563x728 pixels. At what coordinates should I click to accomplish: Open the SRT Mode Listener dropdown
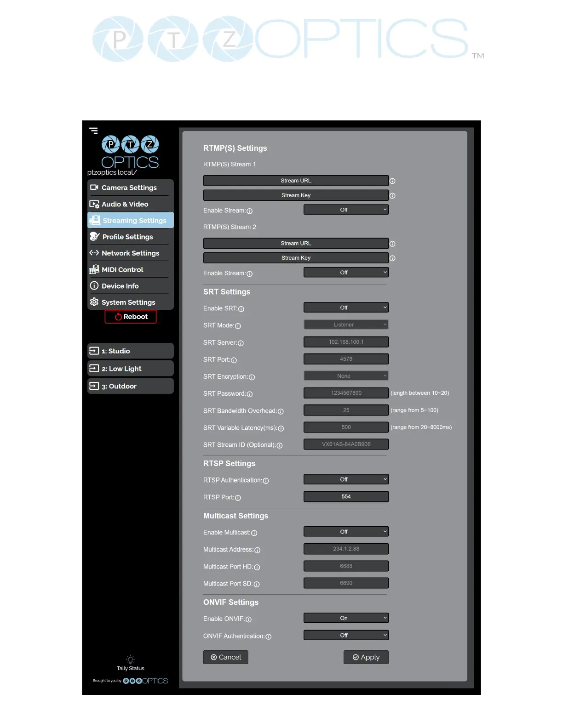(x=346, y=325)
